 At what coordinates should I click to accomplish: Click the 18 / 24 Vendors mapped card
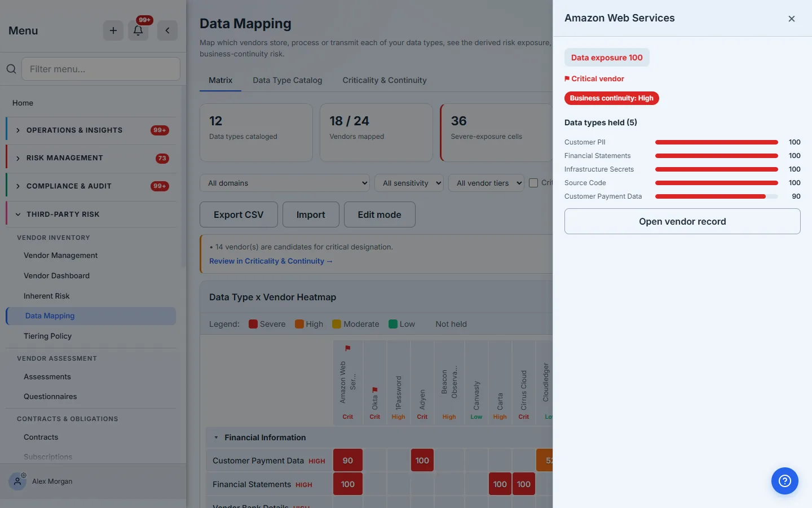point(376,133)
